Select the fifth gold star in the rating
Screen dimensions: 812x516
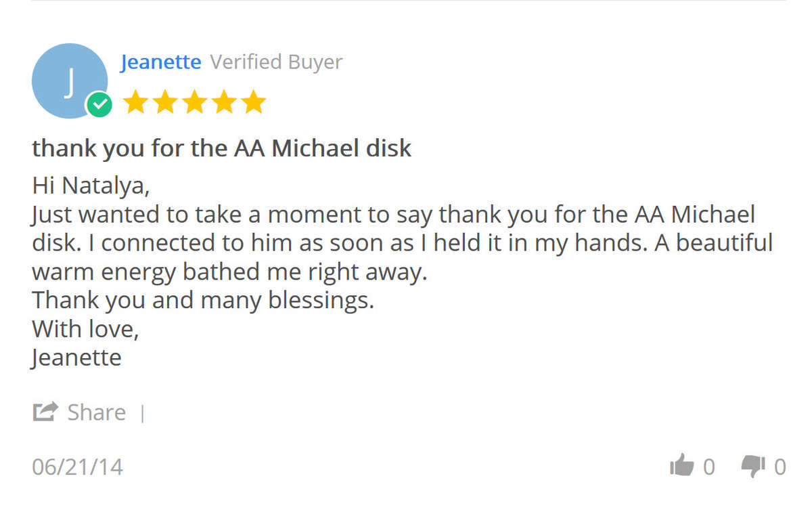point(254,102)
